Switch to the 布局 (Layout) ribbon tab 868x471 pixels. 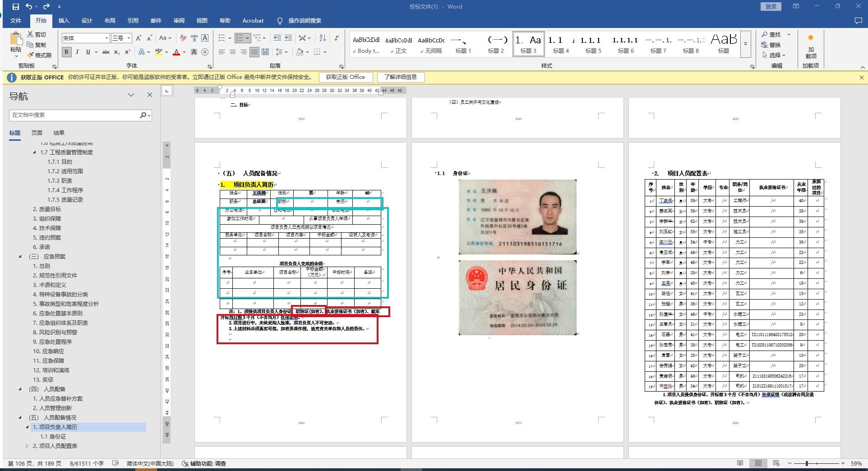110,21
